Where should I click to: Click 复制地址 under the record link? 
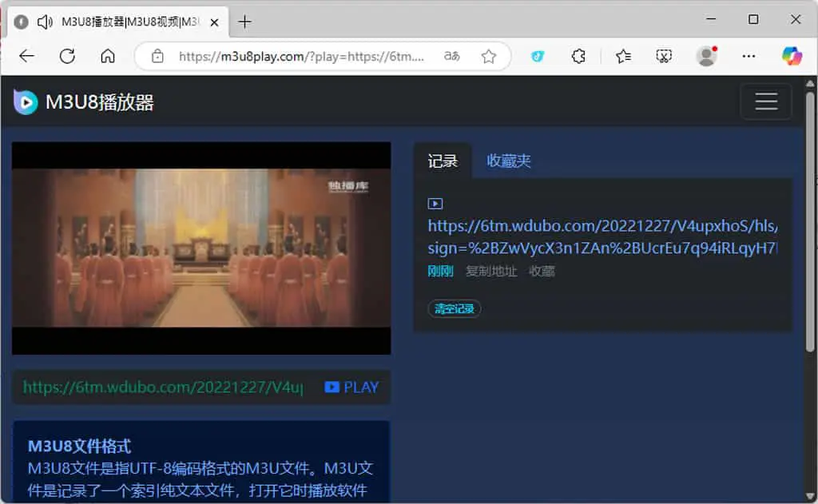[491, 272]
